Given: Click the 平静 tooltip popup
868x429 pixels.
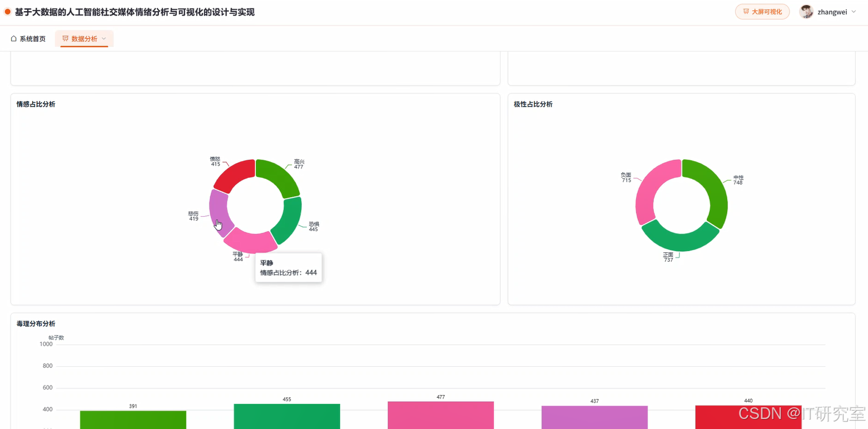Looking at the screenshot, I should pyautogui.click(x=289, y=267).
